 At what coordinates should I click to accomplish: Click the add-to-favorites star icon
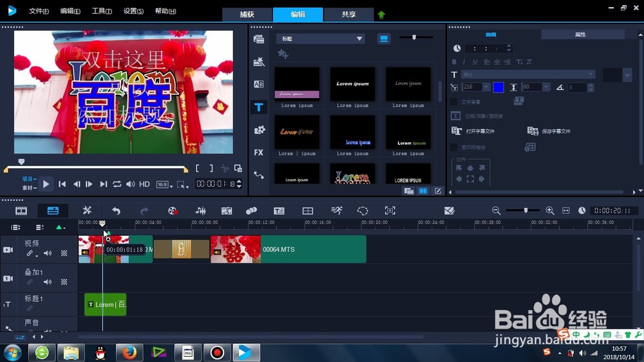(283, 54)
